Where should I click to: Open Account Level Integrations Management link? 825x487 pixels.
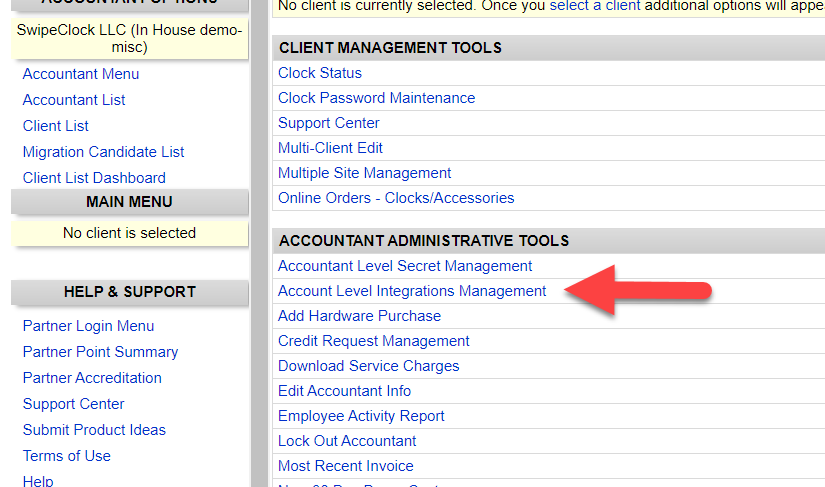point(412,291)
